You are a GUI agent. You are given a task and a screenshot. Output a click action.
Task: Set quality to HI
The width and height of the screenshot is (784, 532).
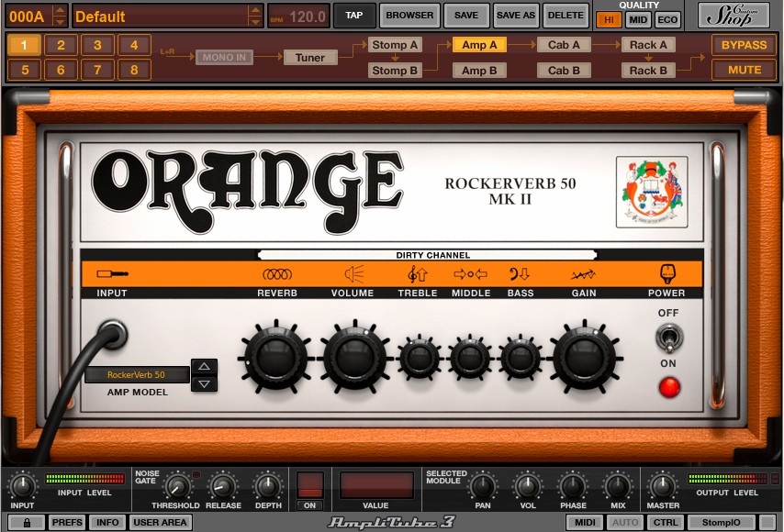[609, 20]
